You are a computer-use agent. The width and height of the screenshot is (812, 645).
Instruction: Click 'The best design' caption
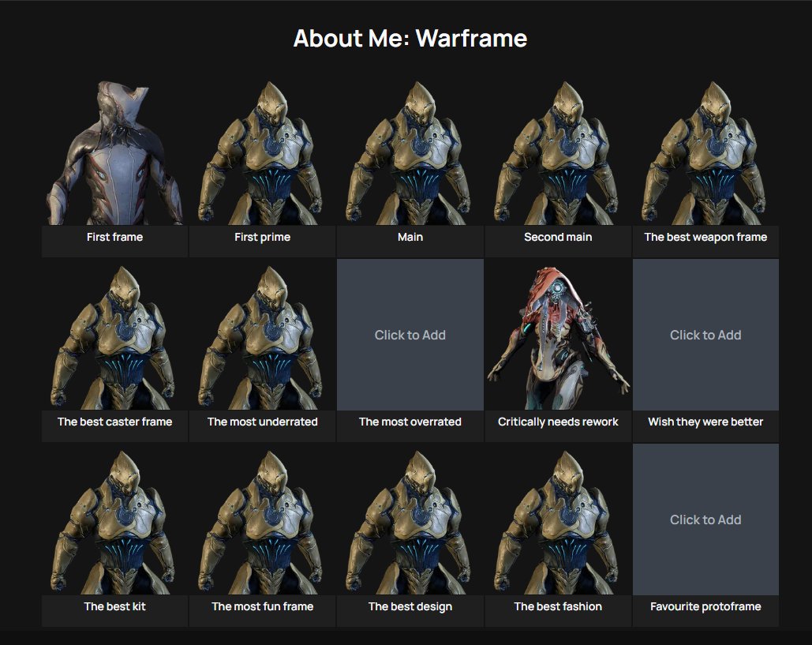(x=410, y=606)
